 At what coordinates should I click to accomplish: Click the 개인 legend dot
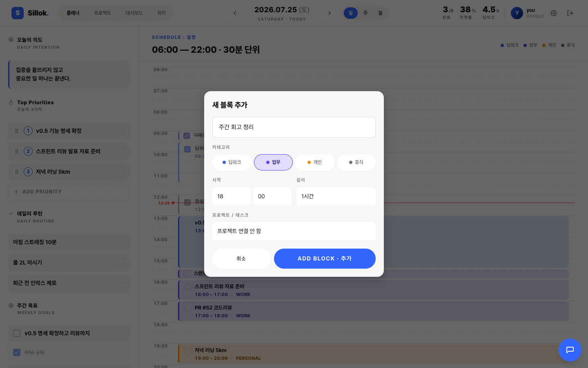(544, 45)
